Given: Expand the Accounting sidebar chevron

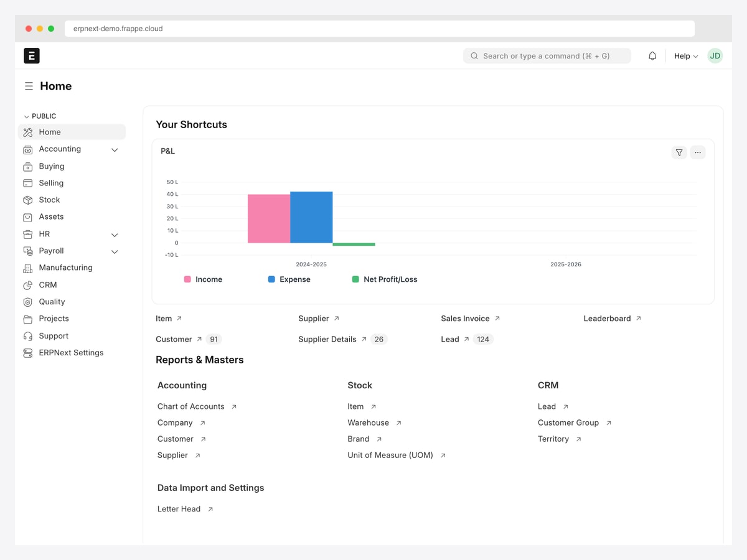Looking at the screenshot, I should tap(115, 150).
